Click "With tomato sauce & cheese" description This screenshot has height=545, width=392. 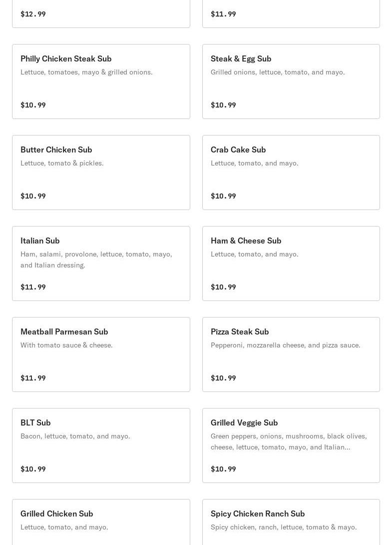[x=66, y=345]
